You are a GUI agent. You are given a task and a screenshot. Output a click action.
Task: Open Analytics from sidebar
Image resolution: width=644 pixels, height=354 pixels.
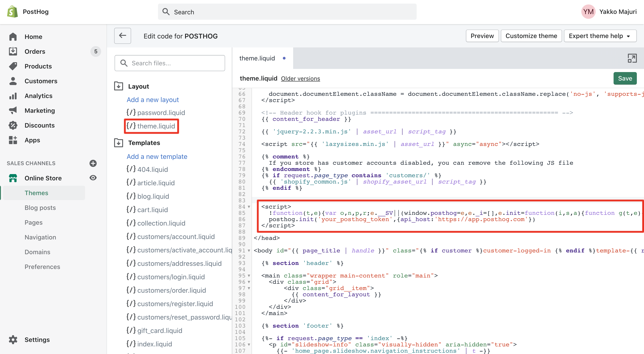tap(38, 96)
